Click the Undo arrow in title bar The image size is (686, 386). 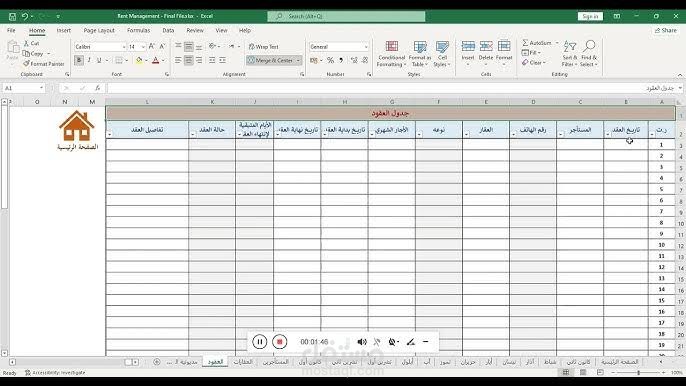(x=25, y=16)
